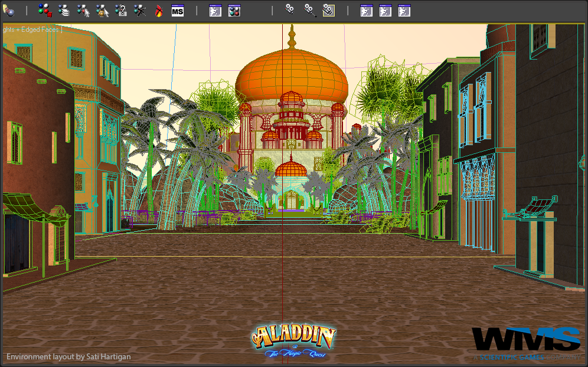588x367 pixels.
Task: Click the spheres icon with a plain cursor arrow
Action: 83,11
